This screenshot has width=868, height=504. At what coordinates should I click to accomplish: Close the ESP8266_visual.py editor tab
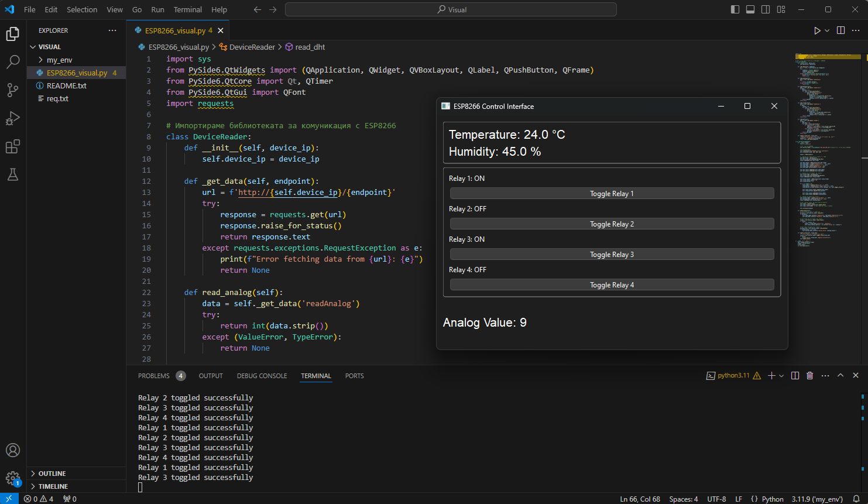[221, 30]
